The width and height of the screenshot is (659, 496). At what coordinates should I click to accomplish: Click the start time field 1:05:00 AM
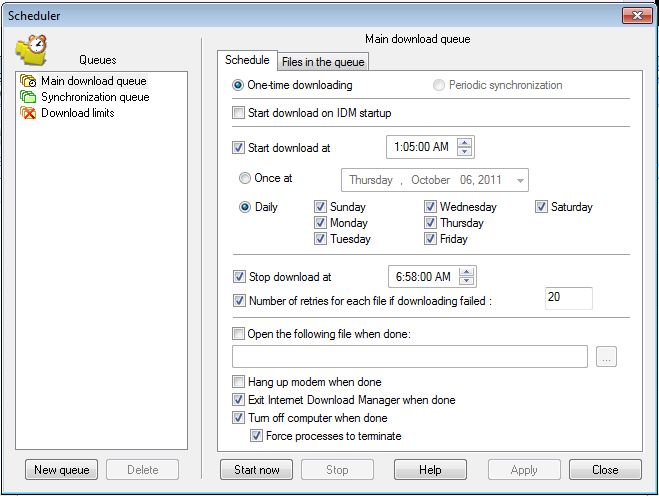[422, 147]
